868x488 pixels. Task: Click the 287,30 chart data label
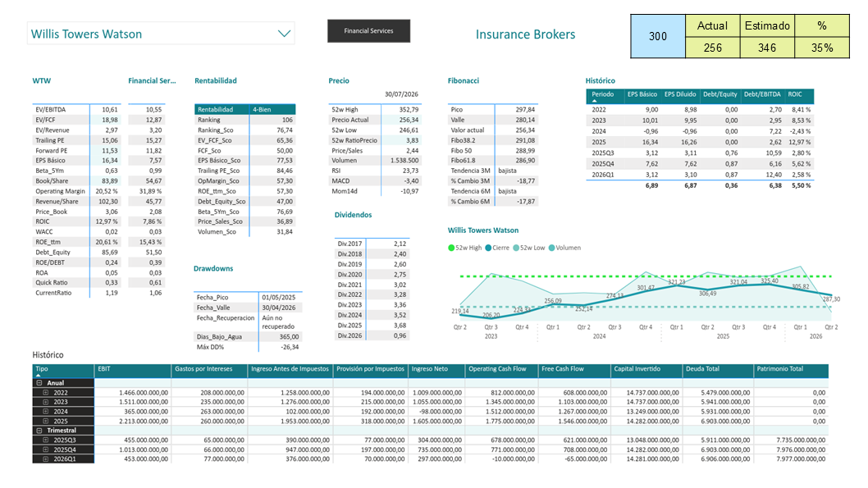[x=831, y=299]
